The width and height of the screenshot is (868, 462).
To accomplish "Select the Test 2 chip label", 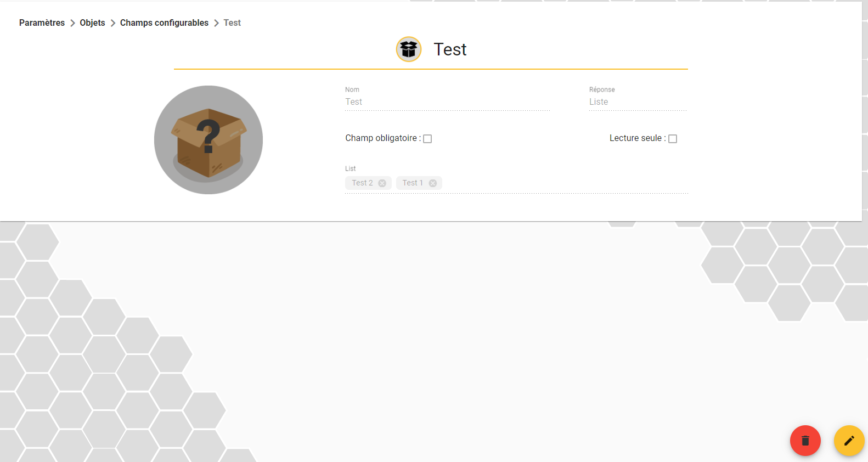I will click(x=362, y=183).
